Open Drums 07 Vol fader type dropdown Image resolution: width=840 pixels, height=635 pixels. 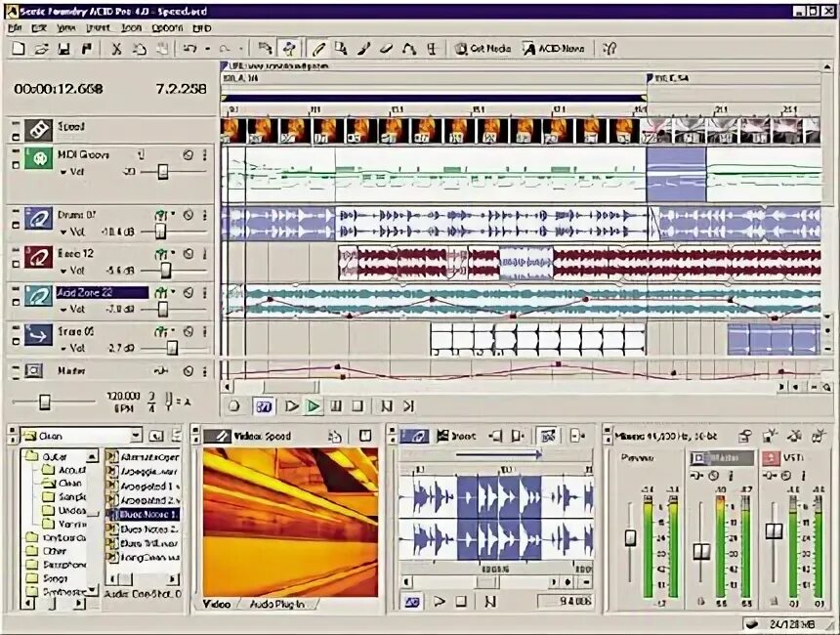63,233
